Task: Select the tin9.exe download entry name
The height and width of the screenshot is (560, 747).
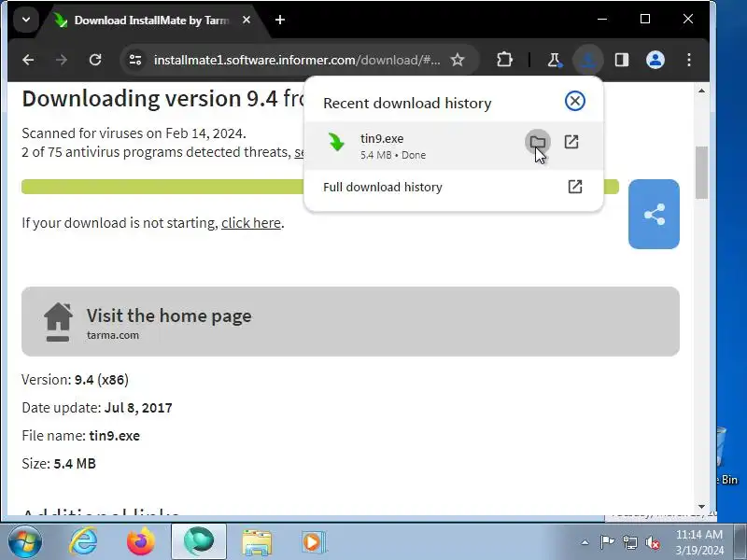Action: [x=382, y=138]
